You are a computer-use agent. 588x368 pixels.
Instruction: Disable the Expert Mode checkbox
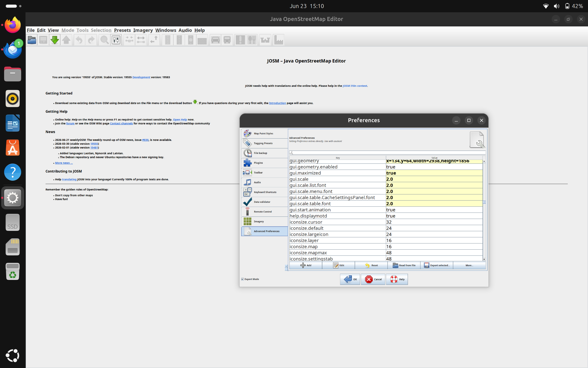pos(243,279)
